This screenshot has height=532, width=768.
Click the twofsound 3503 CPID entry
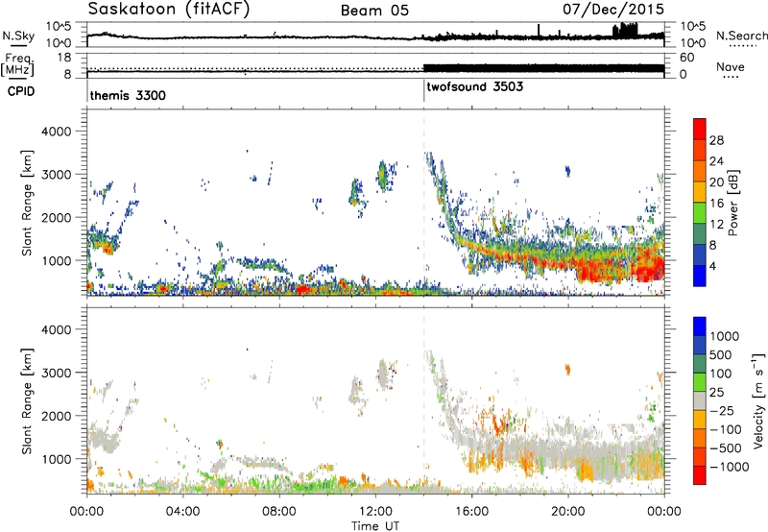click(475, 87)
